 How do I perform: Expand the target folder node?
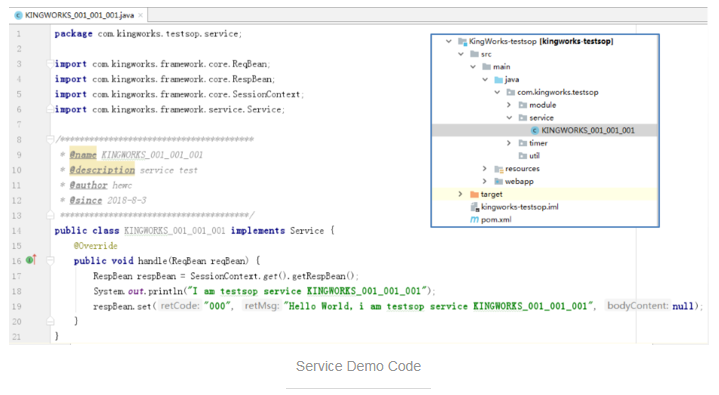(x=460, y=194)
